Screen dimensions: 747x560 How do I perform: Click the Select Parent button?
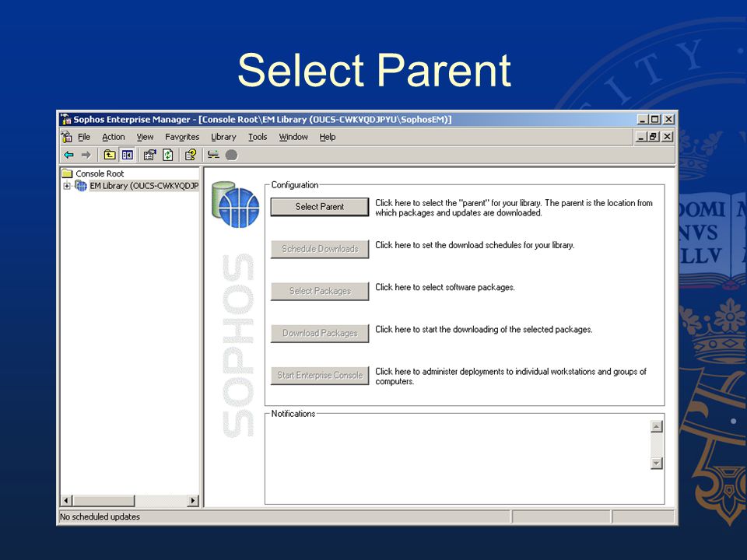(x=320, y=207)
